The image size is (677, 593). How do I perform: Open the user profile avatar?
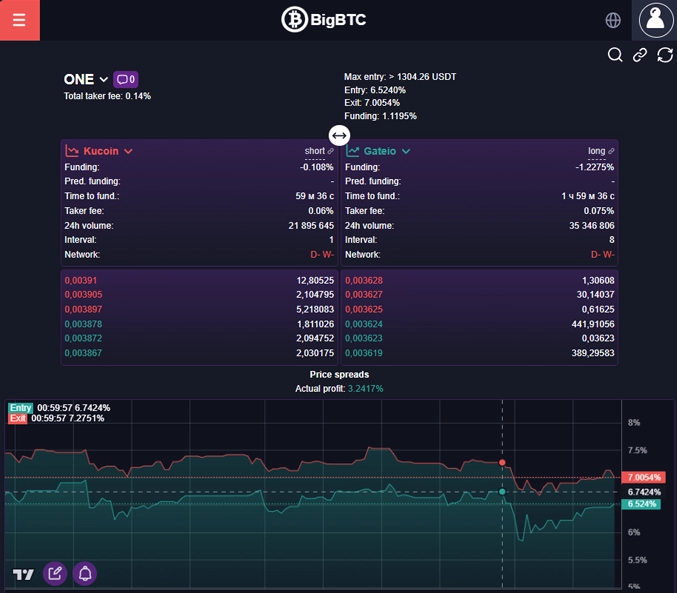[x=655, y=20]
